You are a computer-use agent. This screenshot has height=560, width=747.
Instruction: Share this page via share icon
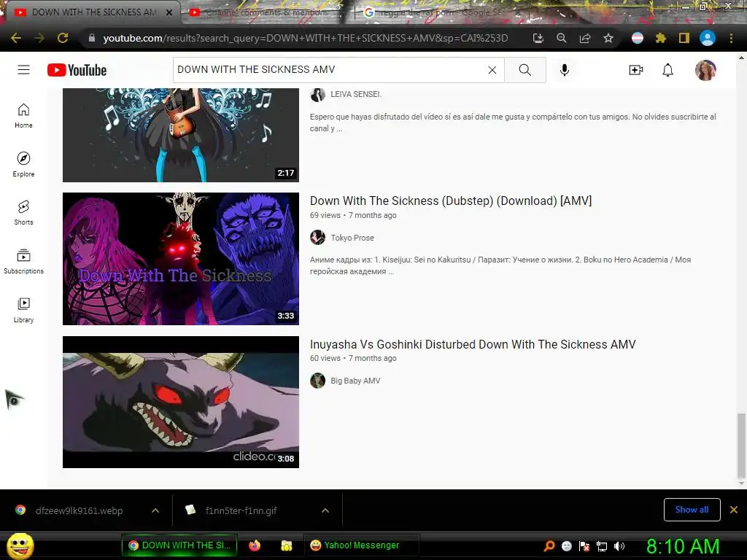(585, 38)
